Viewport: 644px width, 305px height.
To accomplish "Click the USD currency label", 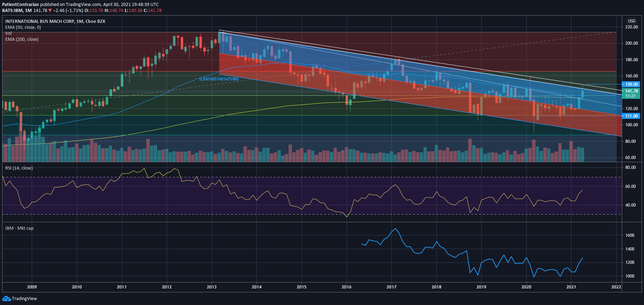I will coord(632,21).
